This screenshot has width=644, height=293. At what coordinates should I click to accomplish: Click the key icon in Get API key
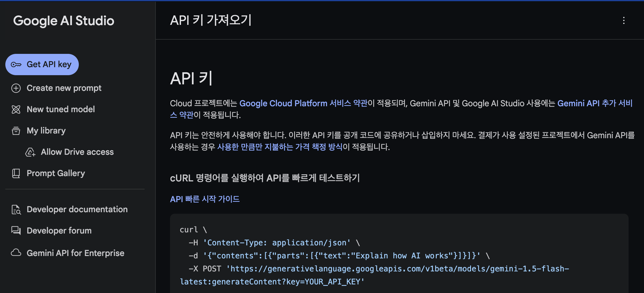tap(16, 65)
